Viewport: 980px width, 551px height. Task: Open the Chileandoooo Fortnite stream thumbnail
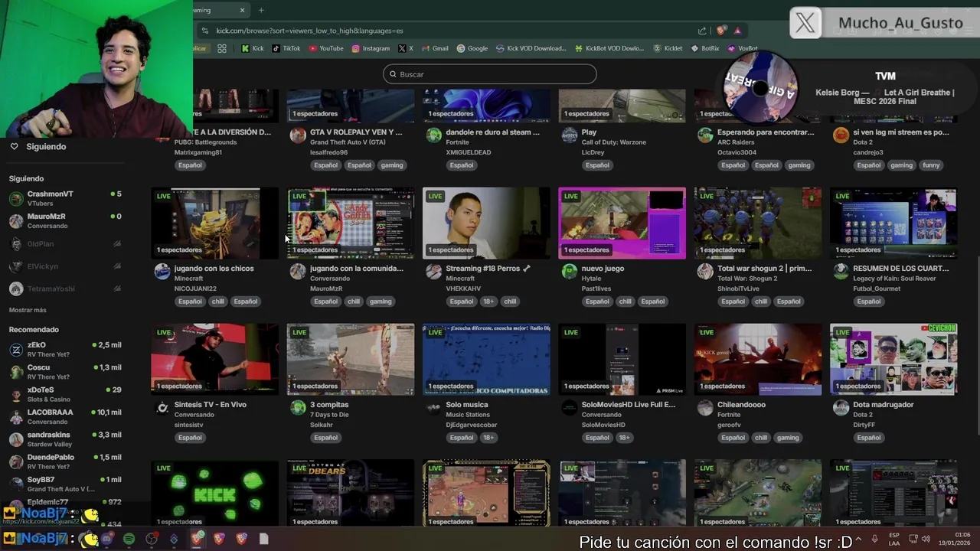[x=758, y=359]
